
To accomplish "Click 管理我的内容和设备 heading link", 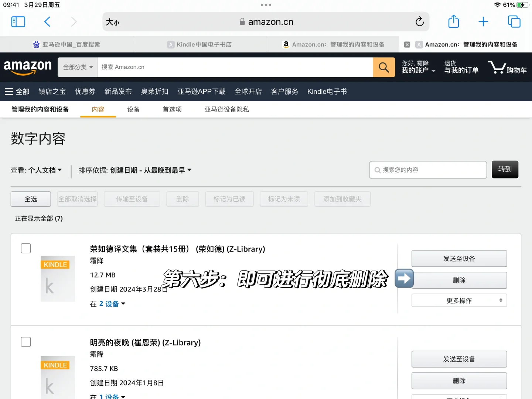I will click(x=40, y=109).
